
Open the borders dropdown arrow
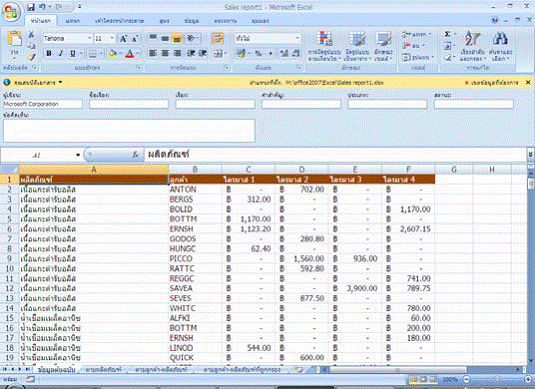click(x=100, y=53)
